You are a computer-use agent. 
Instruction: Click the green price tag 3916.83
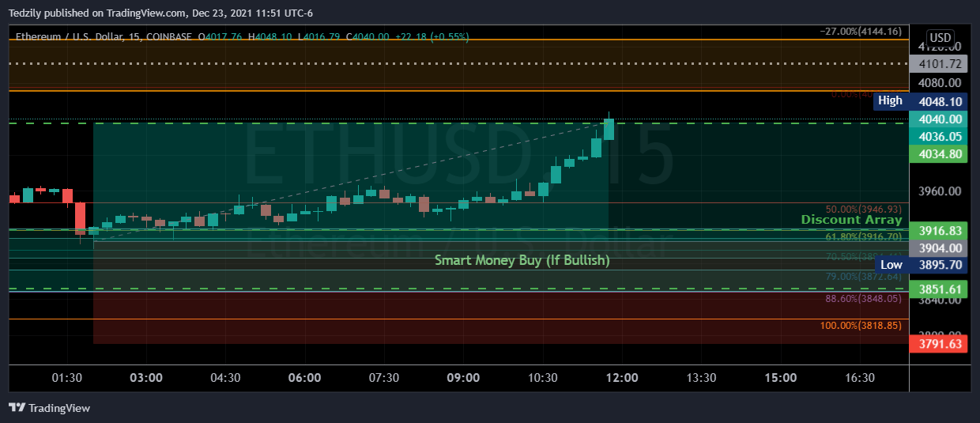[938, 231]
